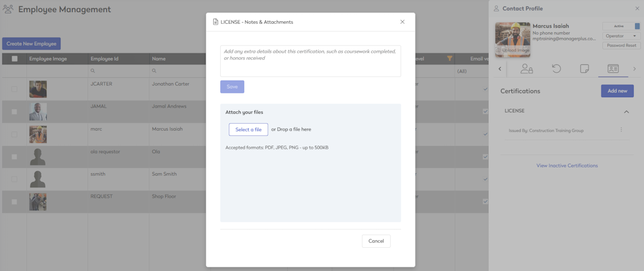Check the row checkbox for Jonathan Carter
Image resolution: width=644 pixels, height=271 pixels.
point(14,89)
